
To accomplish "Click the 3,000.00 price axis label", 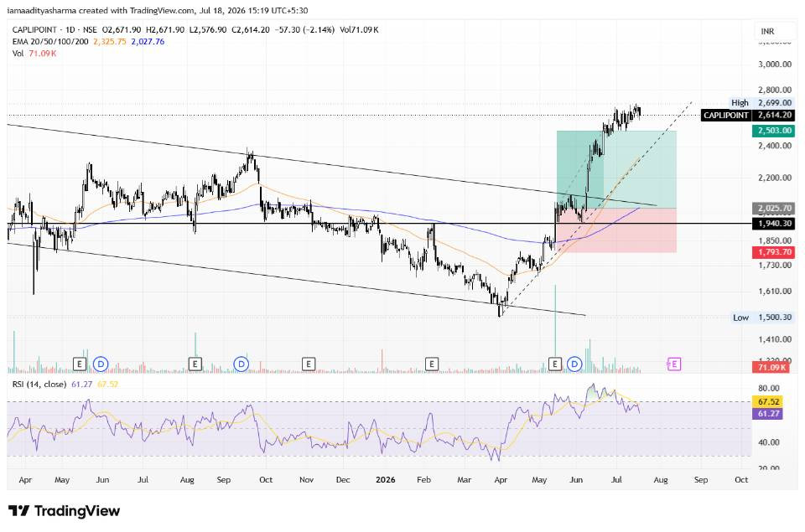I will click(775, 65).
